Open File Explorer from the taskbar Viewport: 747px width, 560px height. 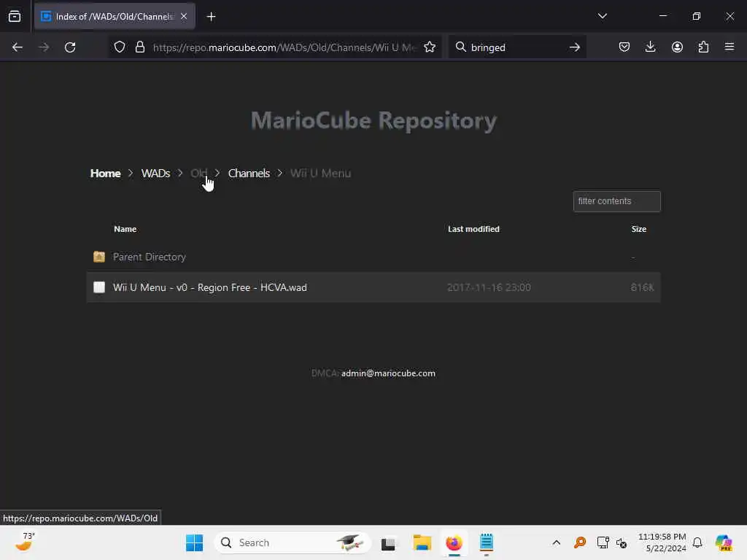[422, 542]
